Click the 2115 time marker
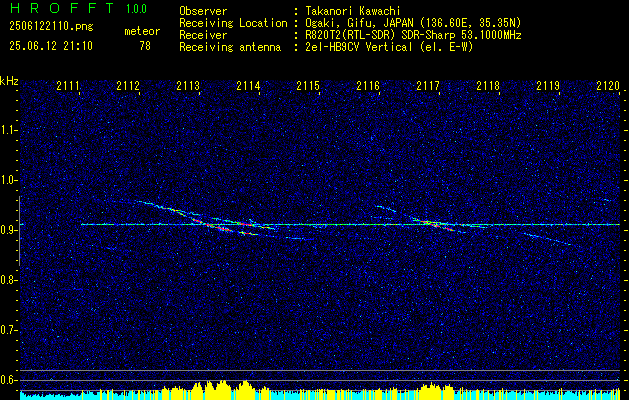The image size is (629, 400). [x=308, y=85]
